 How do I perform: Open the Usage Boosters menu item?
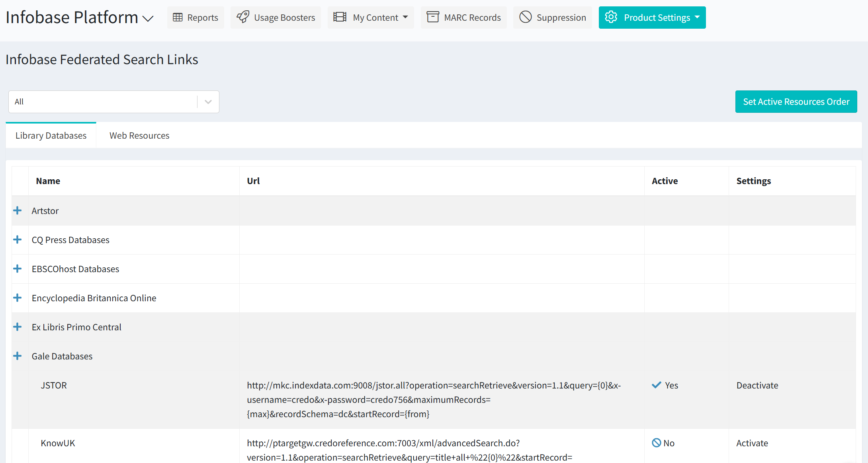(276, 18)
